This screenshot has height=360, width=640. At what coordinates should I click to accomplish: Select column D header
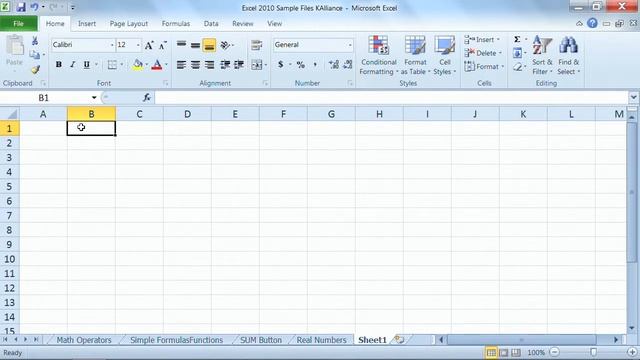pos(187,114)
